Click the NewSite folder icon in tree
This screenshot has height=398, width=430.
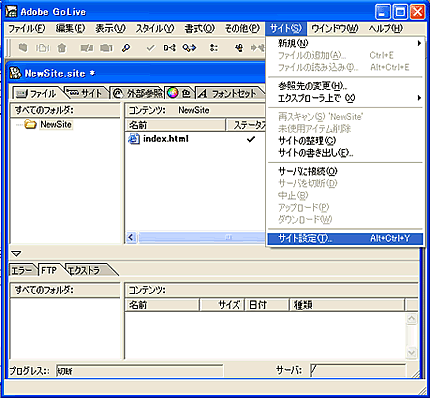click(30, 125)
